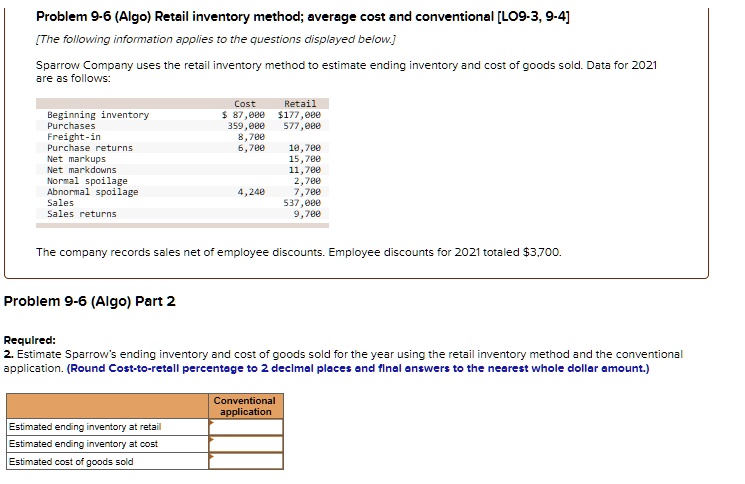Click Purchase returns cost value 6,700

click(251, 148)
